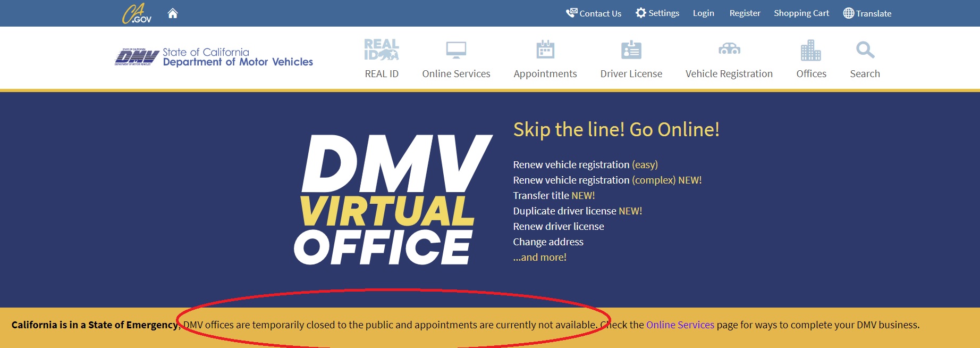Select Renew vehicle registration (easy)
Screen dimensions: 980x348
(585, 165)
